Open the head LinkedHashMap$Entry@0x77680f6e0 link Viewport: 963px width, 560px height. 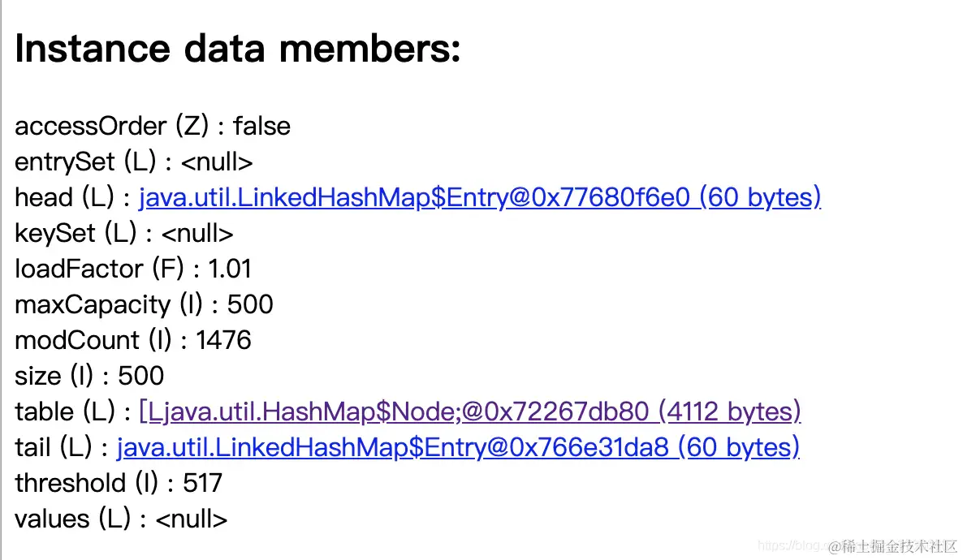click(x=479, y=197)
